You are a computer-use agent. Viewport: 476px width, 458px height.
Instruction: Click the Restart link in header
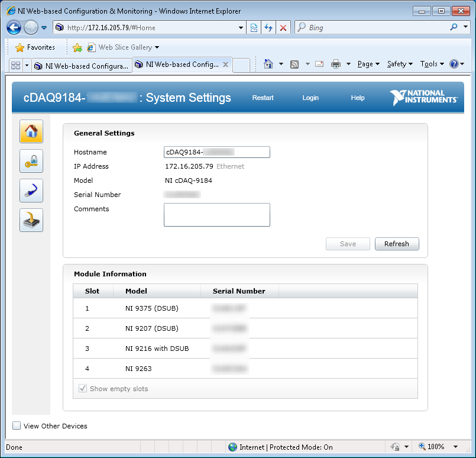point(263,98)
